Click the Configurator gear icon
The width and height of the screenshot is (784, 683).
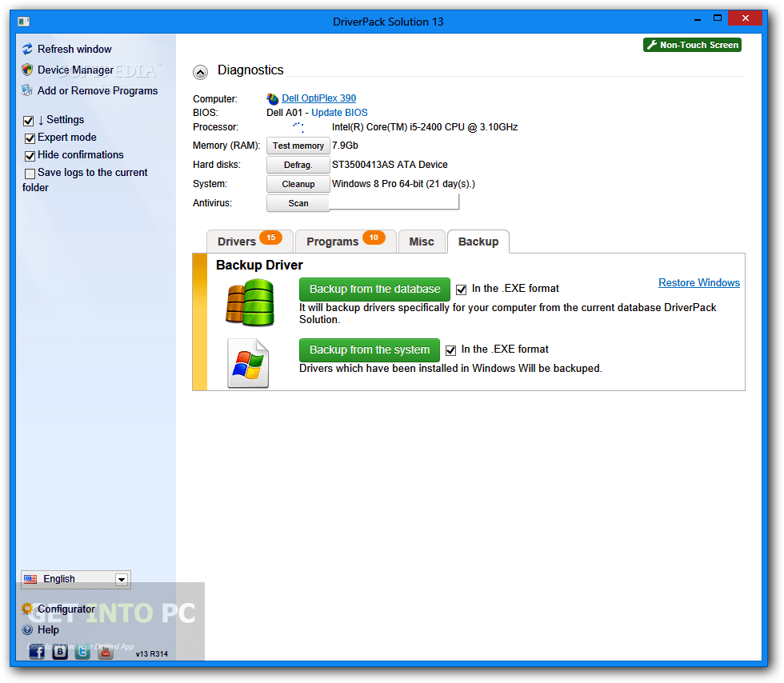[x=26, y=609]
